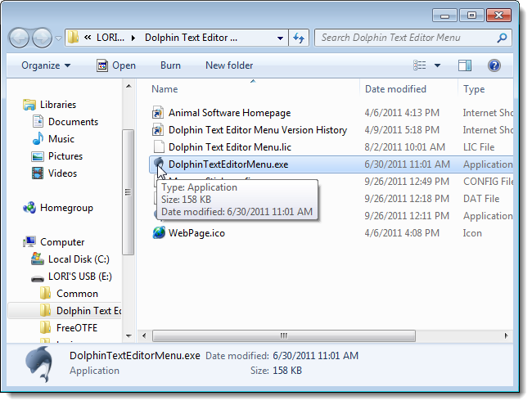Click icon of Dolphin Text Editor Menu Version History
This screenshot has height=405, width=532.
coord(158,130)
